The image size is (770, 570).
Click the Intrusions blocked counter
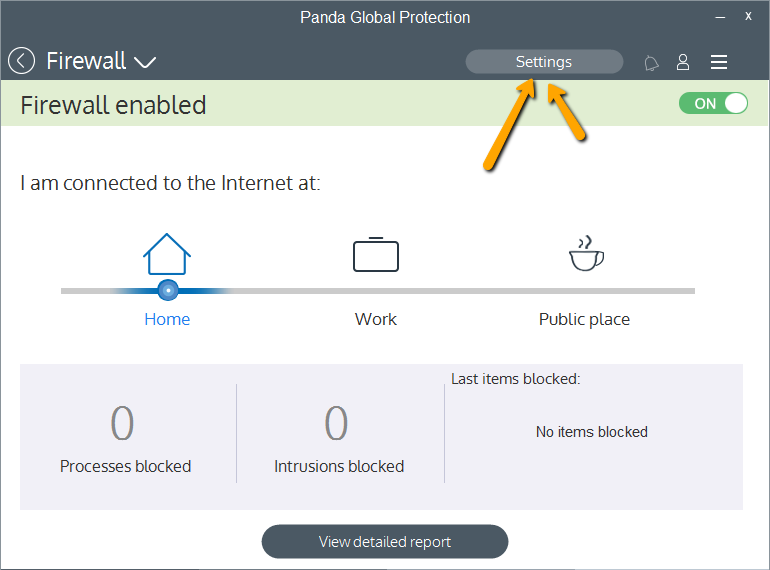pyautogui.click(x=336, y=424)
